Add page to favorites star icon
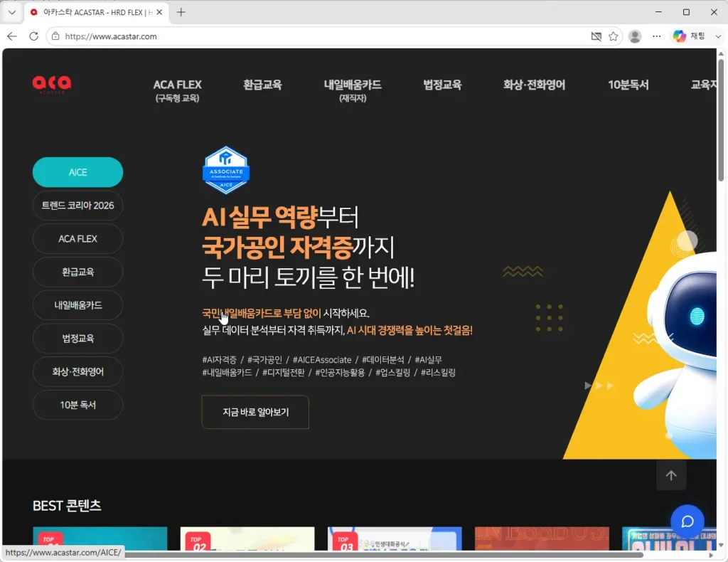The height and width of the screenshot is (562, 728). (614, 36)
